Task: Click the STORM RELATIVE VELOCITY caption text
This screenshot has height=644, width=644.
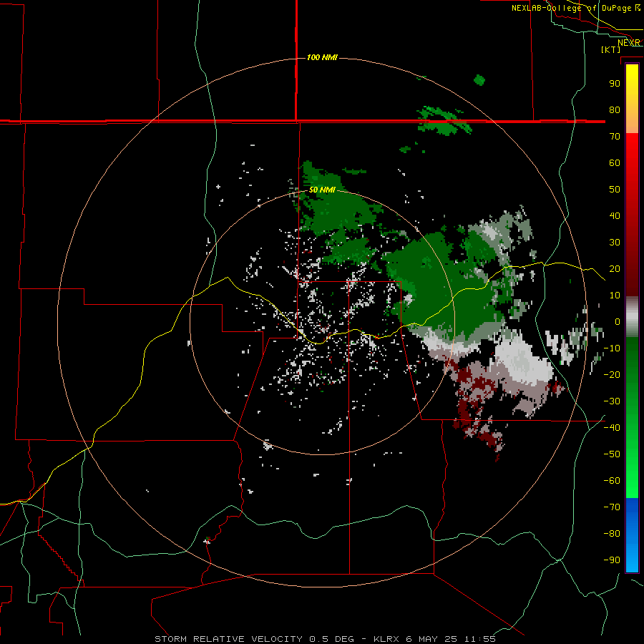Action: click(228, 639)
